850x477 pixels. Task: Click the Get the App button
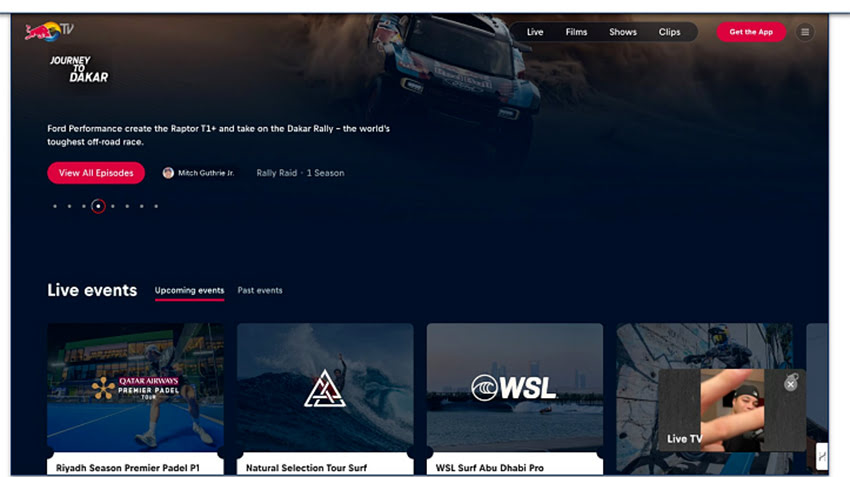[751, 32]
